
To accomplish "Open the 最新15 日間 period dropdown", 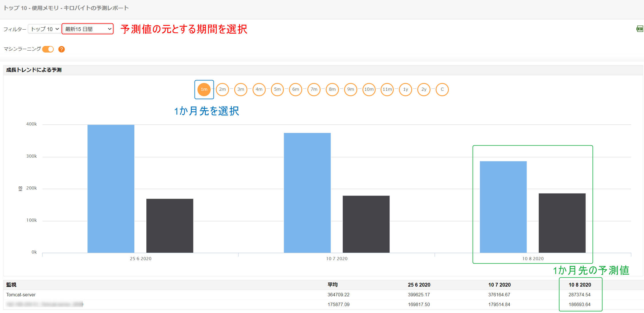I will click(88, 29).
